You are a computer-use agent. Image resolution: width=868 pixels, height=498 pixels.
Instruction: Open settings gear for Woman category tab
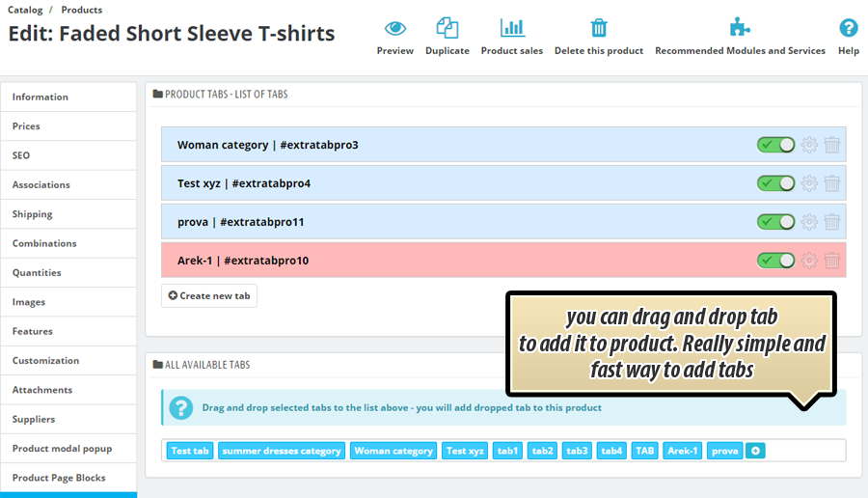[x=809, y=145]
